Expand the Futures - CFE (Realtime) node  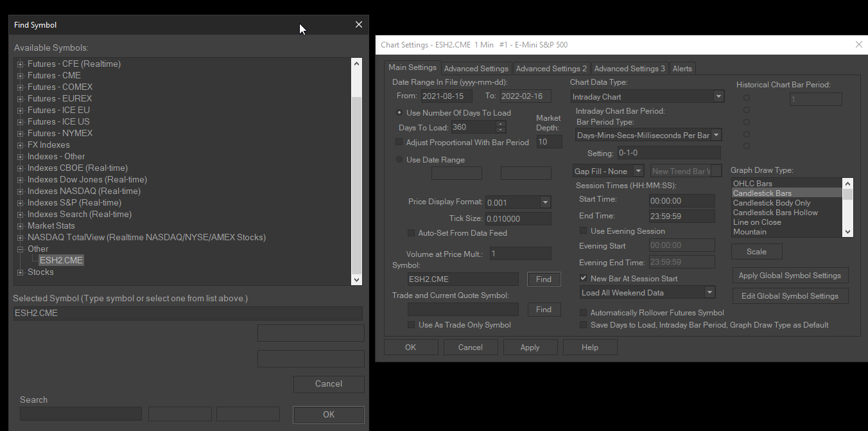coord(21,64)
